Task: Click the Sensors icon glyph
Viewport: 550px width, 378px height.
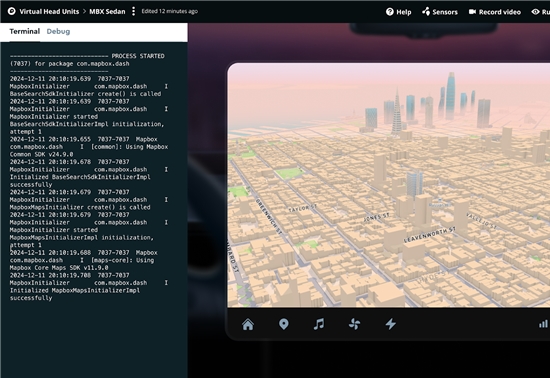Action: [426, 12]
